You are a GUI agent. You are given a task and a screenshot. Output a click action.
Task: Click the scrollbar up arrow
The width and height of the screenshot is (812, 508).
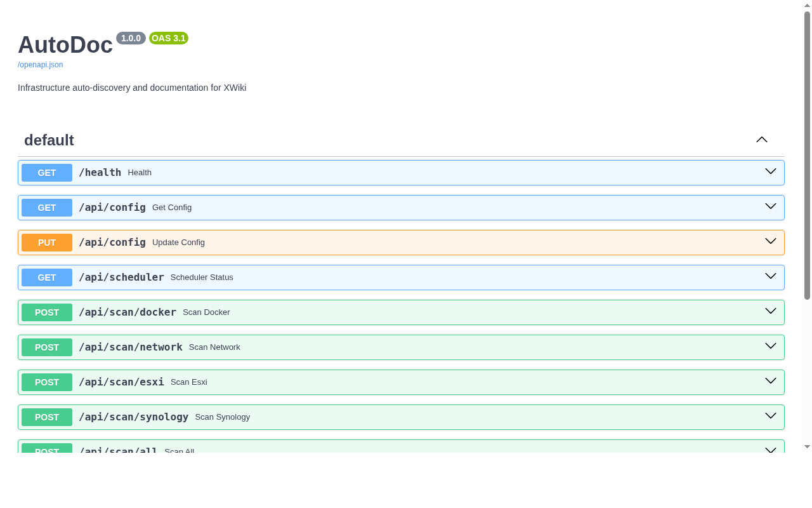coord(808,5)
